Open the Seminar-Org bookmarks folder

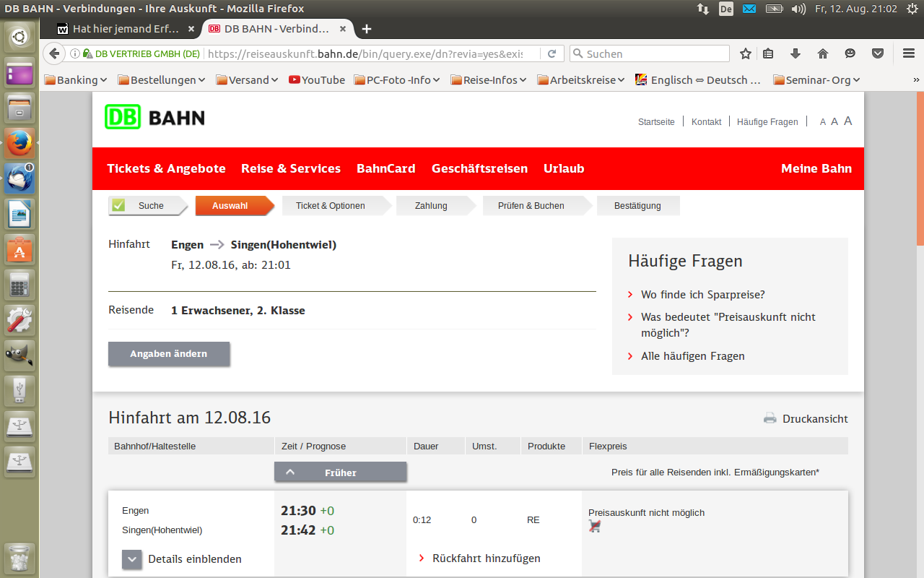817,80
